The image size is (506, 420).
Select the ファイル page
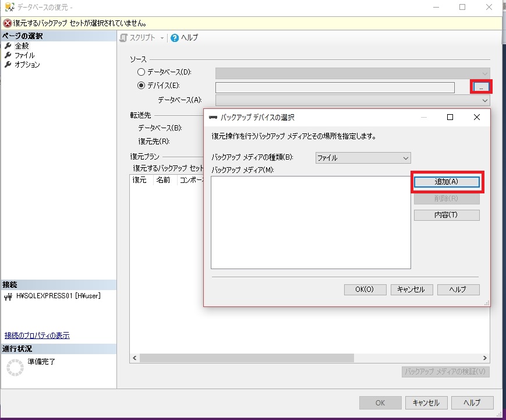click(24, 55)
